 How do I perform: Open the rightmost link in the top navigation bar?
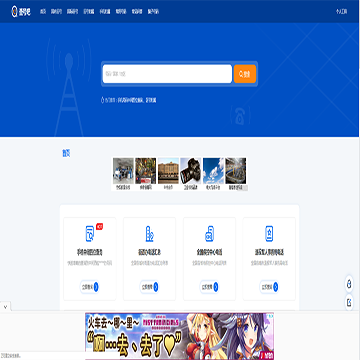(341, 11)
